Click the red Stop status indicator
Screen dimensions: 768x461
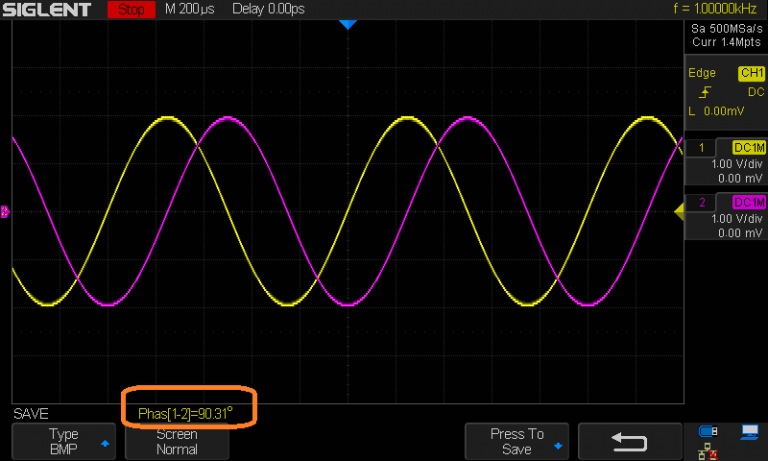coord(130,10)
